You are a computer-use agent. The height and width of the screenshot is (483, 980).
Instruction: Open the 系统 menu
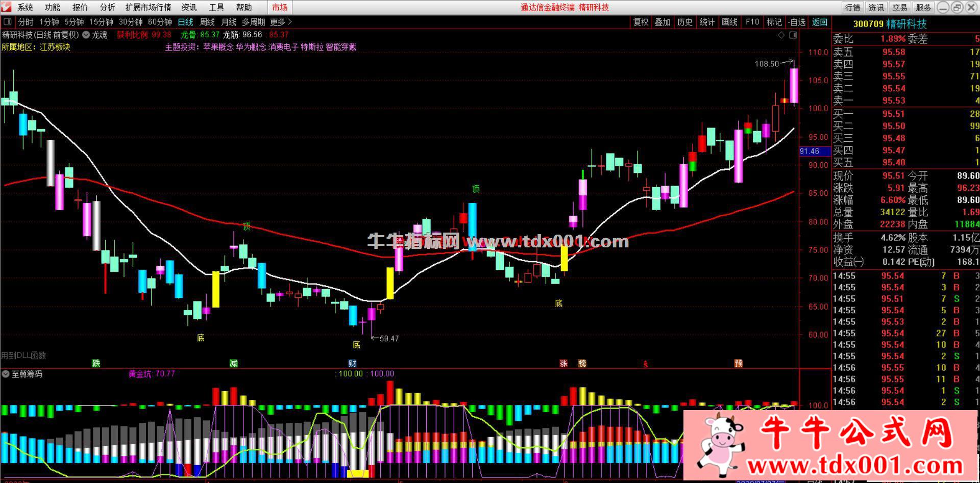coord(25,7)
